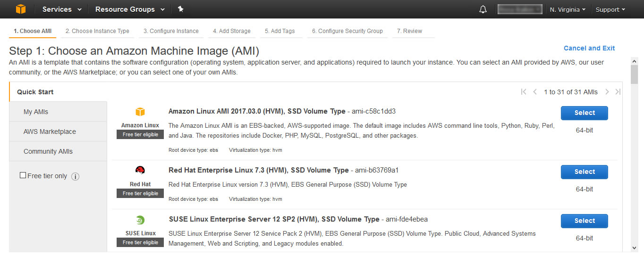
Task: Click 64-bit label under Amazon Linux Select
Action: point(585,130)
